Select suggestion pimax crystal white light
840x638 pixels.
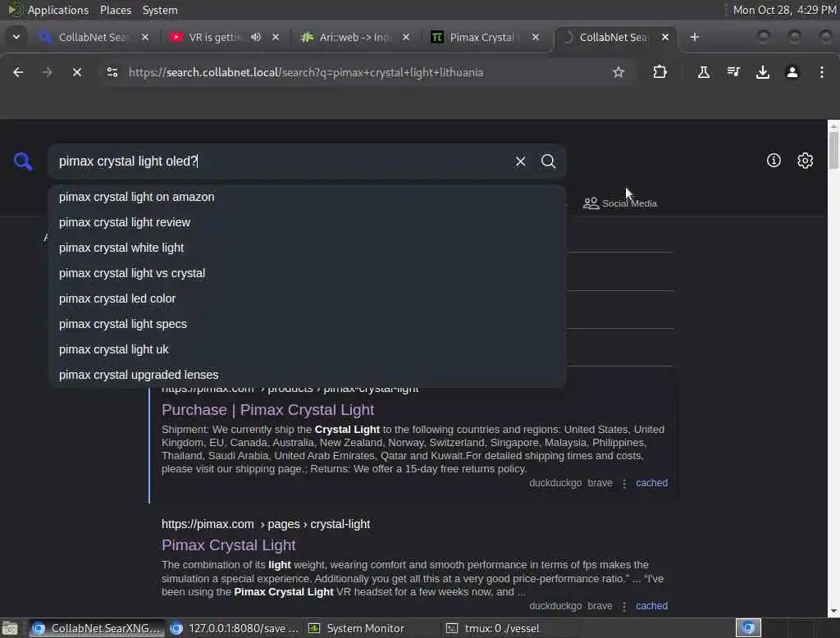pyautogui.click(x=307, y=248)
